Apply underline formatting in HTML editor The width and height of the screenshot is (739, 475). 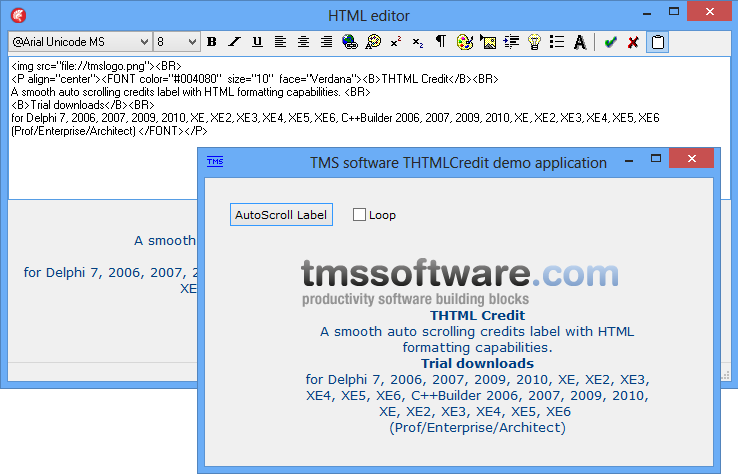[x=257, y=42]
